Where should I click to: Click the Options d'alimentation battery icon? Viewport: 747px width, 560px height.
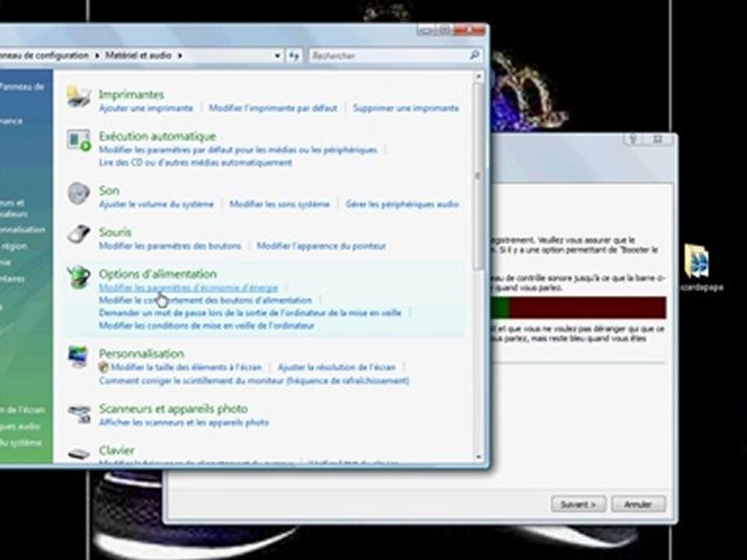tap(79, 277)
